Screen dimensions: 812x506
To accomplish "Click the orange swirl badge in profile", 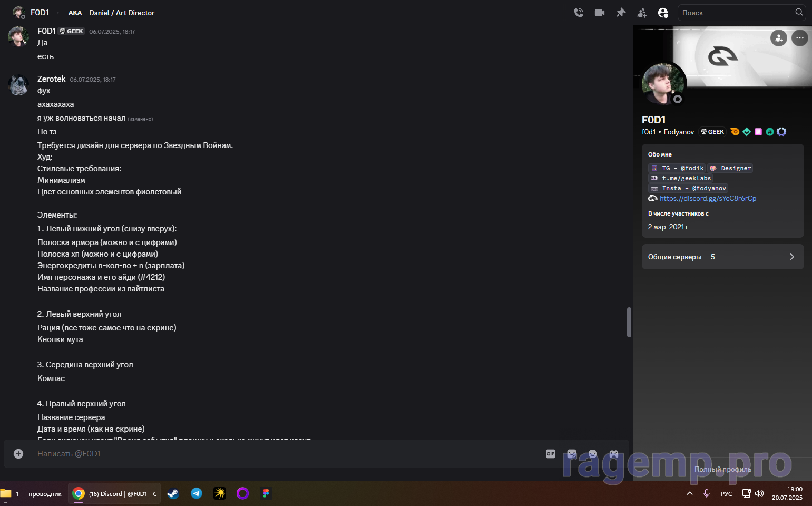I will (x=735, y=132).
